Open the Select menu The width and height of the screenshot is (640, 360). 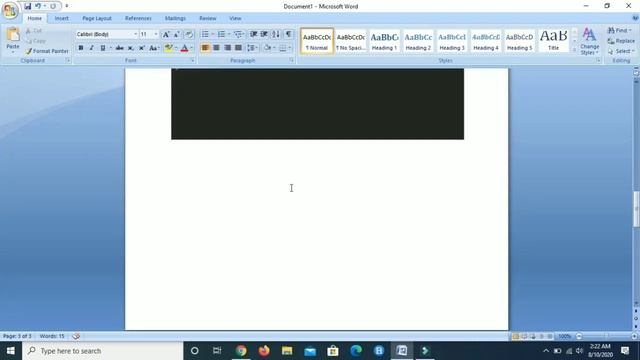[x=621, y=51]
